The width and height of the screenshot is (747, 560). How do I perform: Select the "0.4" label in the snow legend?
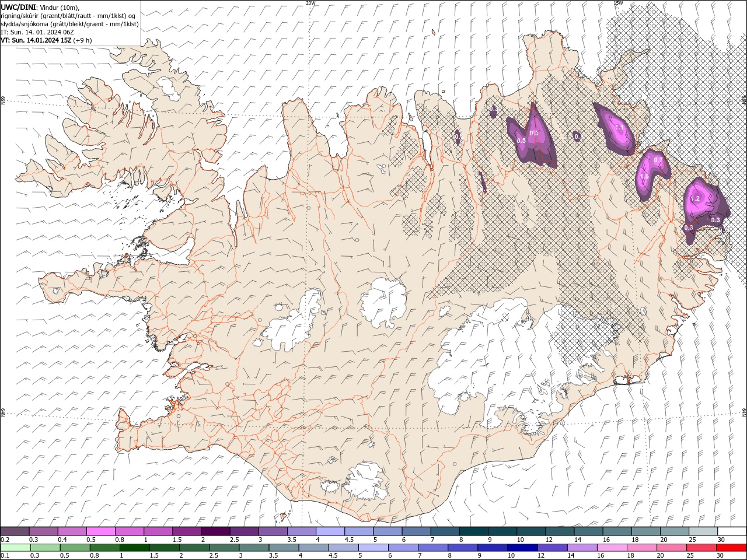pos(62,540)
